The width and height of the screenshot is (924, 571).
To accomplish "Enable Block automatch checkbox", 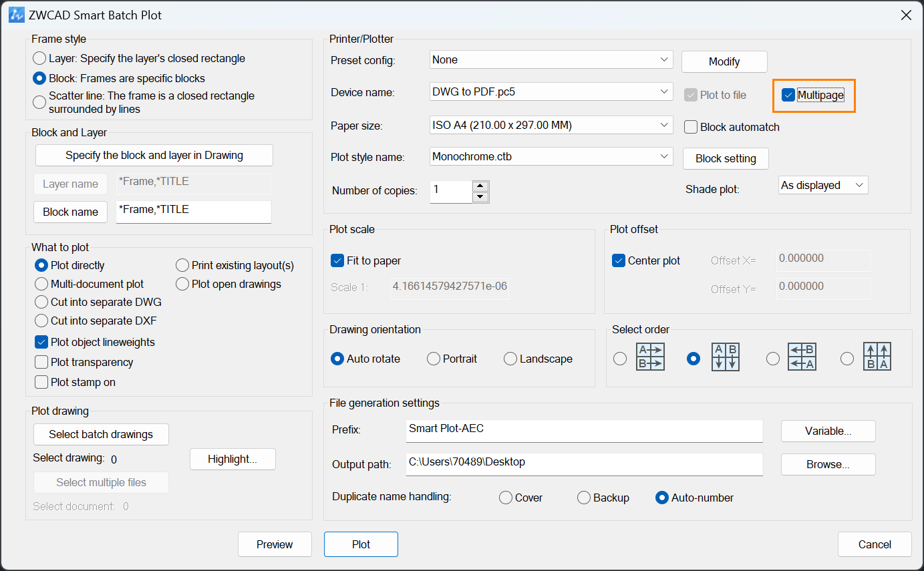I will [x=691, y=127].
